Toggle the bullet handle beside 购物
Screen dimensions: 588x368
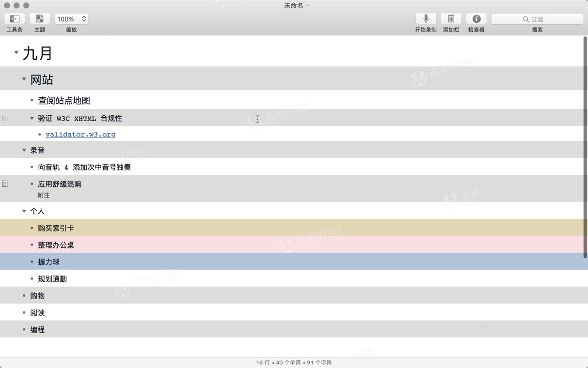tap(24, 295)
